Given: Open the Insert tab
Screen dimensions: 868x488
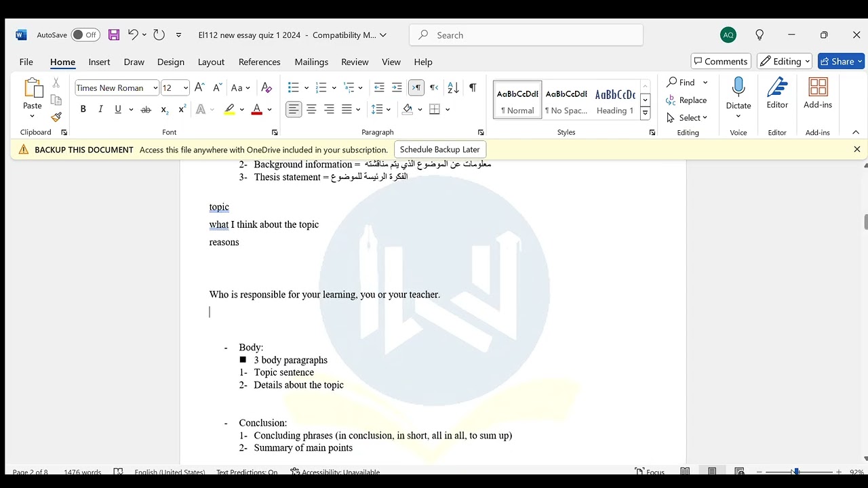Looking at the screenshot, I should pyautogui.click(x=99, y=62).
